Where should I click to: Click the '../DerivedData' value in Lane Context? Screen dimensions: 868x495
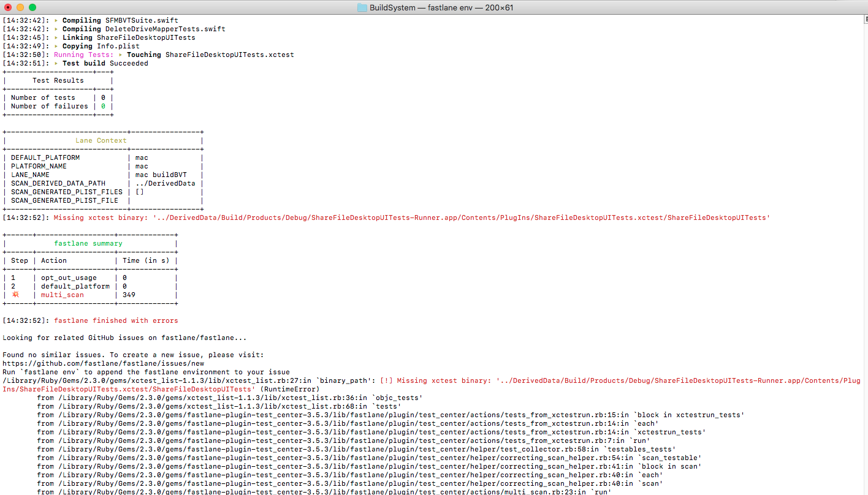click(166, 183)
